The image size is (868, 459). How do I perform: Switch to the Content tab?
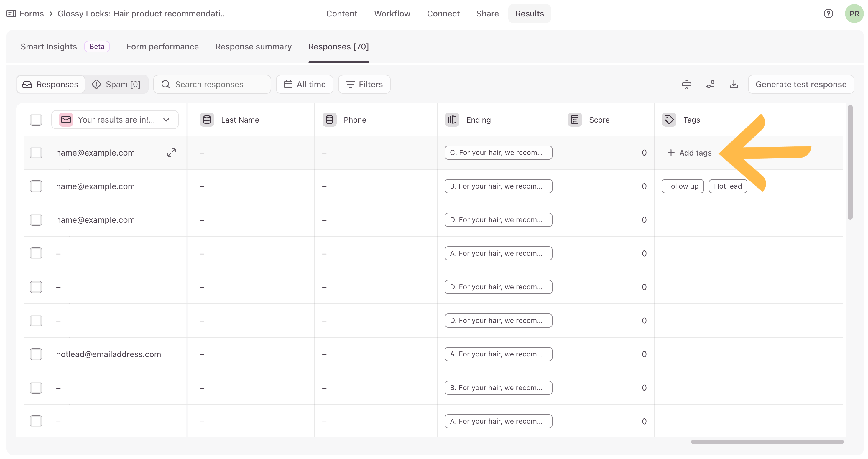coord(342,14)
